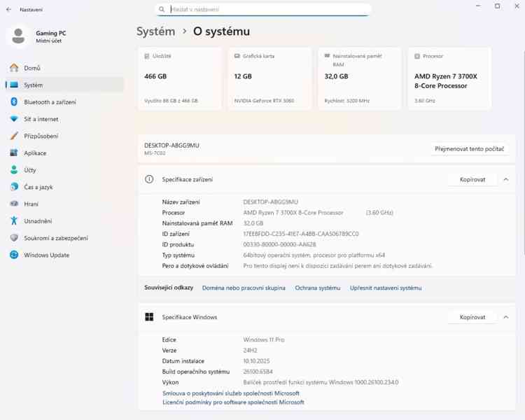Collapse the Specifikace zařízení section chevron
Image resolution: width=525 pixels, height=420 pixels.
pos(505,179)
